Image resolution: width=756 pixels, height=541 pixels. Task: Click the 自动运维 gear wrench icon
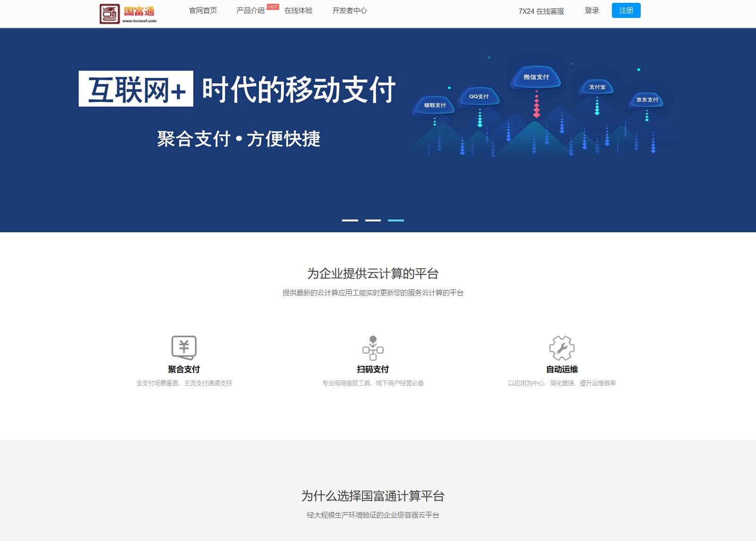(x=562, y=348)
